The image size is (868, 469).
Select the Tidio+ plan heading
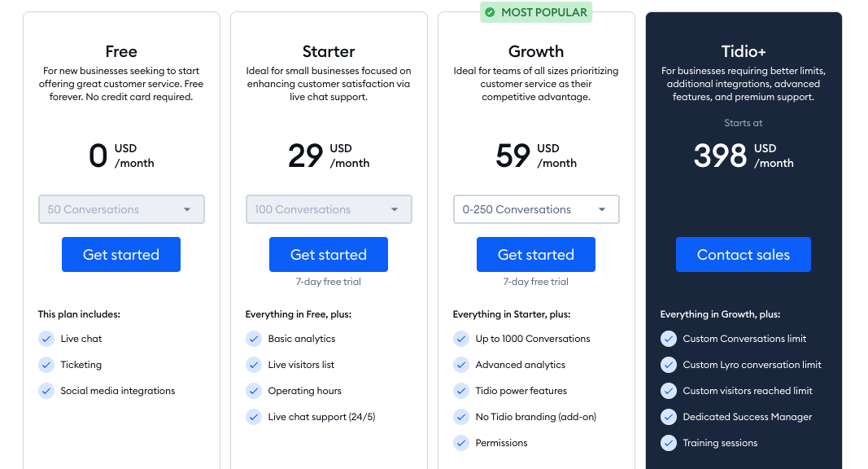pos(743,51)
